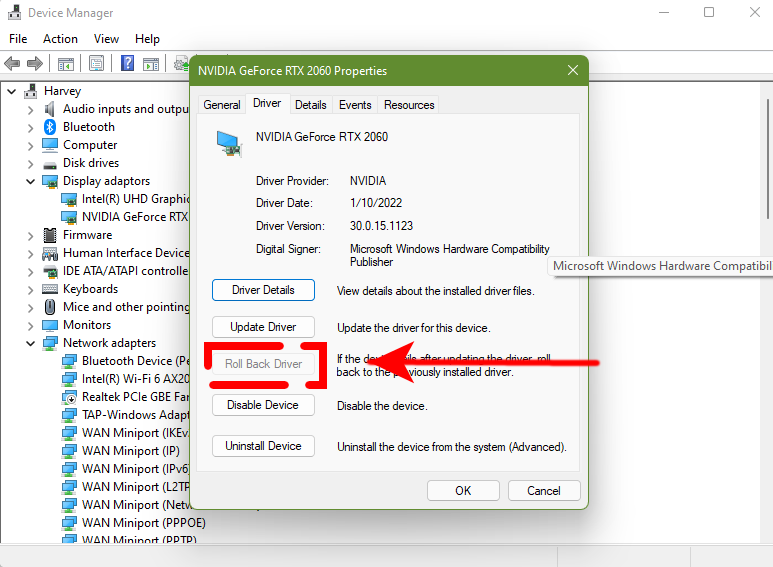Click the Disable Device button
This screenshot has height=567, width=773.
click(263, 405)
